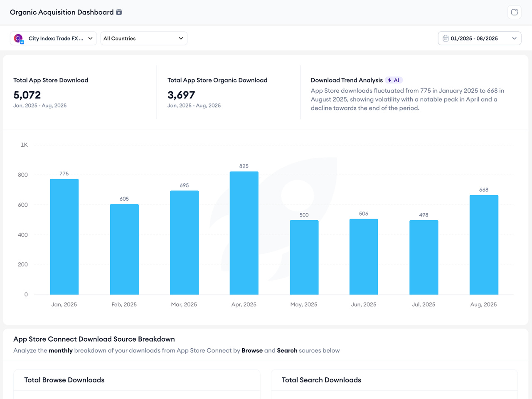Viewport: 532px width, 399px height.
Task: Expand the All Countries dropdown
Action: click(x=143, y=38)
